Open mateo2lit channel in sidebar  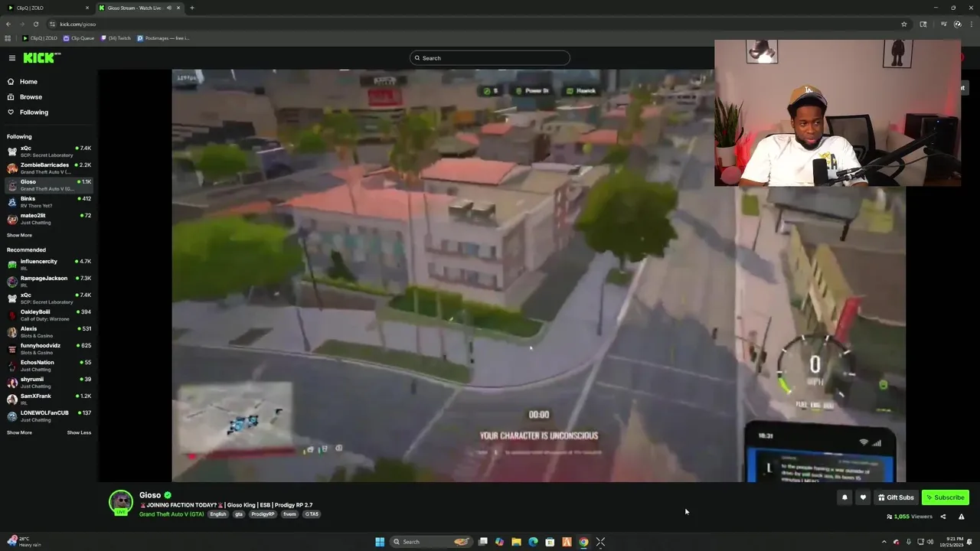coord(49,219)
